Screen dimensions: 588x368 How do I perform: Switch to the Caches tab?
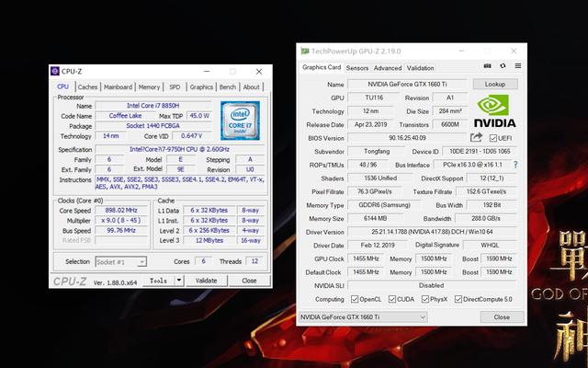click(x=88, y=86)
